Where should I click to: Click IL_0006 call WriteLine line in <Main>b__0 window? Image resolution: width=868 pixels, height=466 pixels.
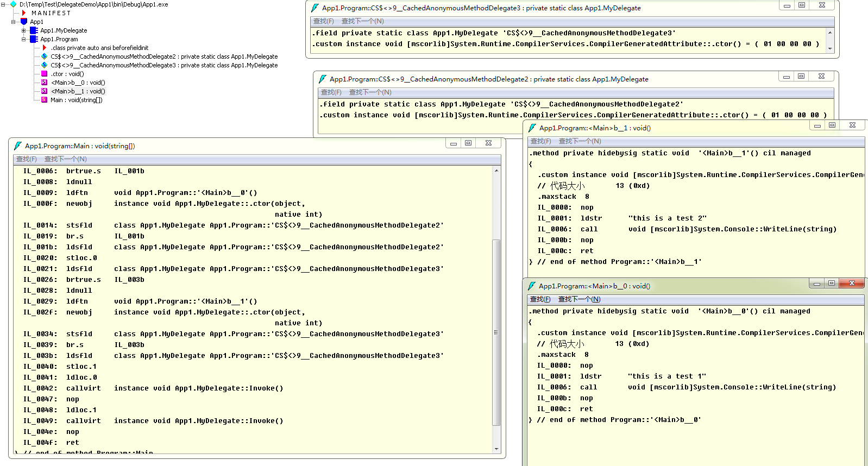[x=687, y=387]
